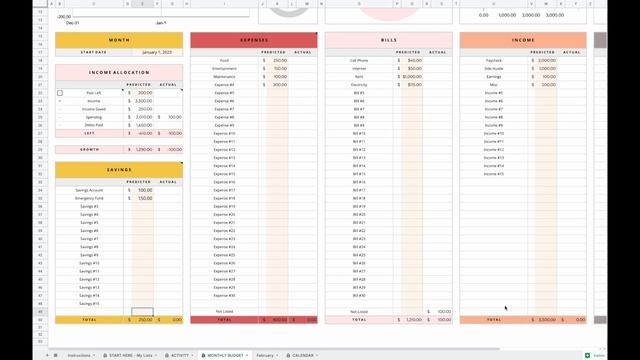Image resolution: width=640 pixels, height=360 pixels.
Task: Select the PREDICTED header under Savings
Action: tap(139, 182)
